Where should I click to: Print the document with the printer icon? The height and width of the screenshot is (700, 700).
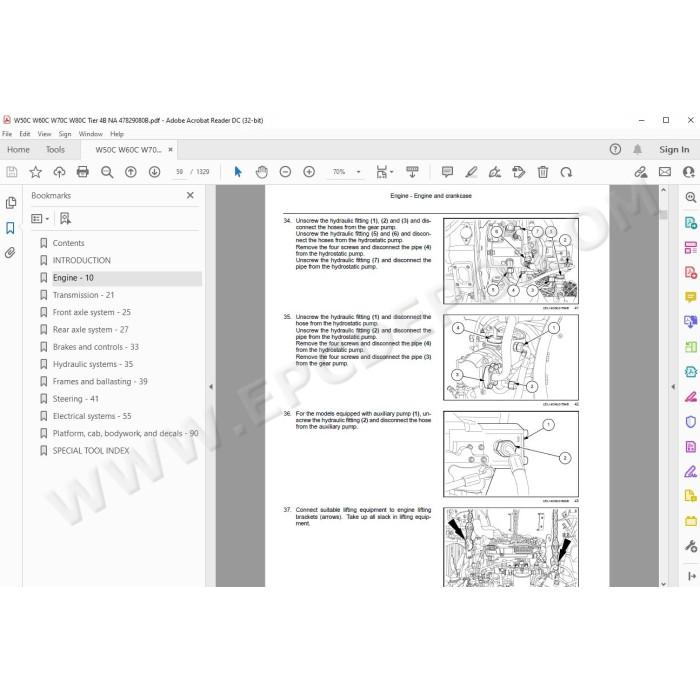click(83, 172)
